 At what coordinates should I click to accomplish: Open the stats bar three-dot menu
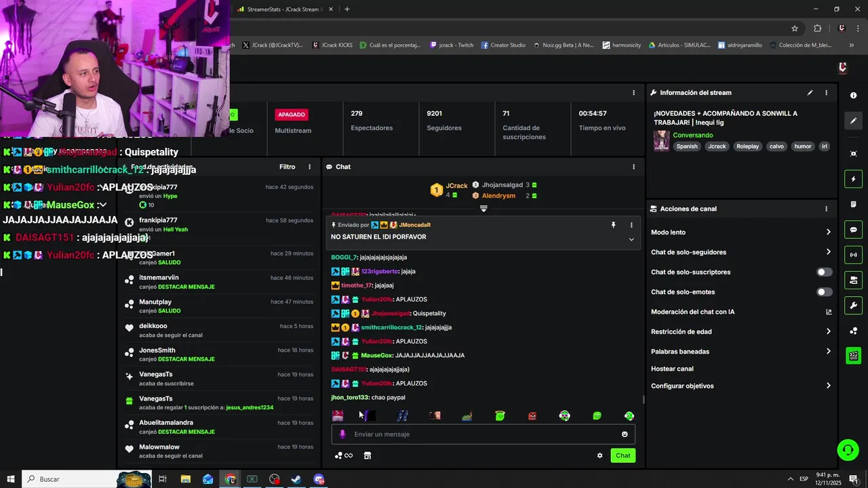pyautogui.click(x=633, y=93)
